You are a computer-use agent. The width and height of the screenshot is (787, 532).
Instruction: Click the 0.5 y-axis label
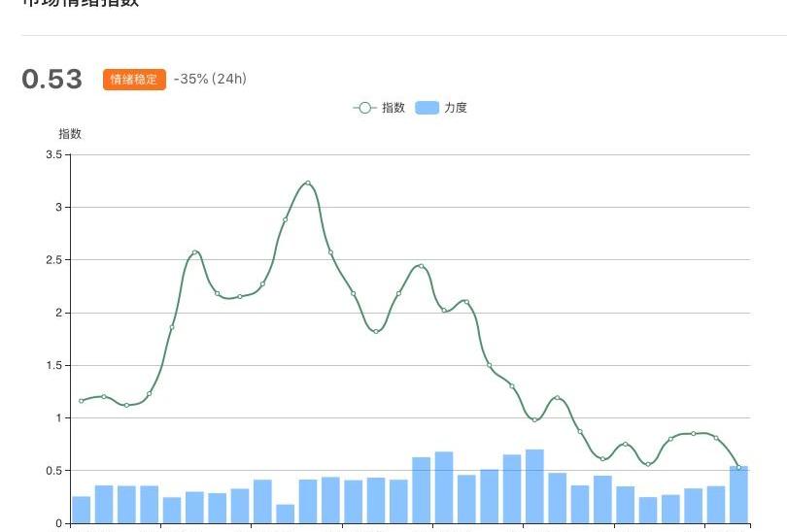coord(53,471)
